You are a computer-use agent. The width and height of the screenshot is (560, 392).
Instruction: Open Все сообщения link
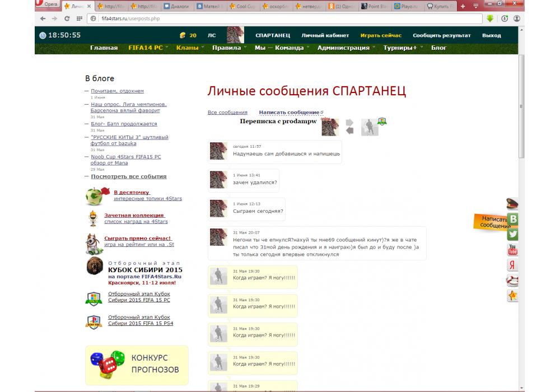click(227, 112)
